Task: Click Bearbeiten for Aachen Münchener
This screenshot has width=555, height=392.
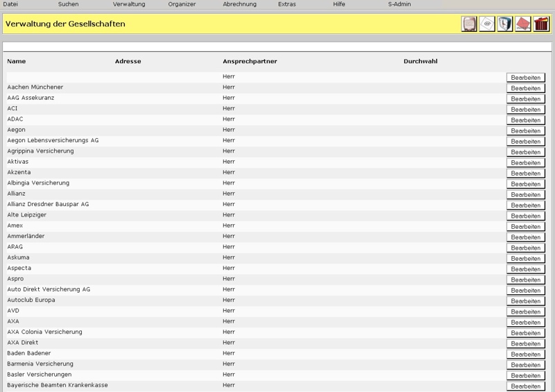Action: coord(526,88)
